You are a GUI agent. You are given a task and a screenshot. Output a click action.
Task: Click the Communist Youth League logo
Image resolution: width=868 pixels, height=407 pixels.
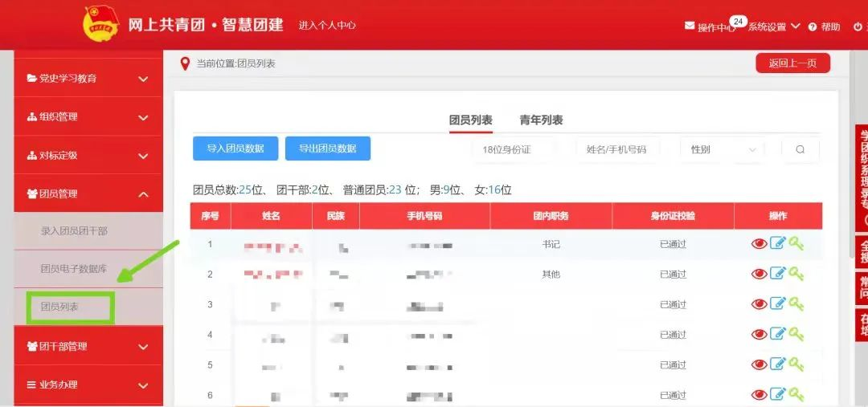100,24
